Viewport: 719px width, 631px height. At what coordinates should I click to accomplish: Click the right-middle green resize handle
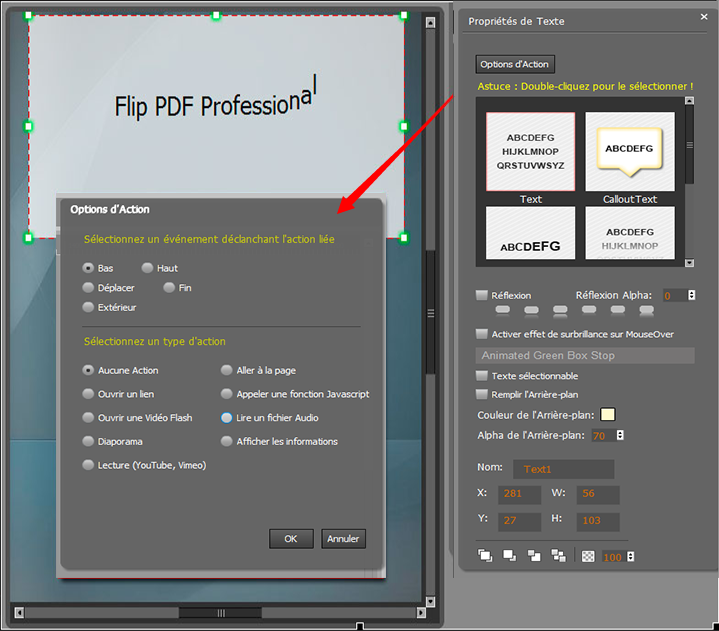pyautogui.click(x=404, y=126)
